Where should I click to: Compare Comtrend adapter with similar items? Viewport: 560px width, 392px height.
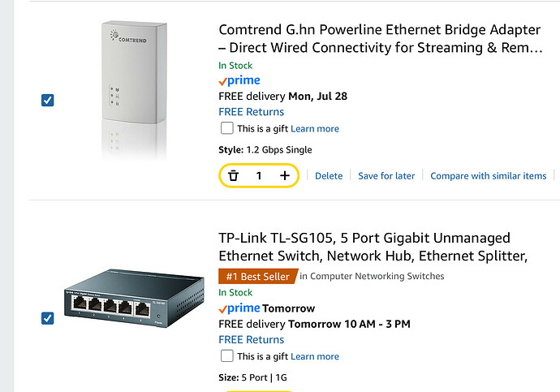[x=488, y=176]
